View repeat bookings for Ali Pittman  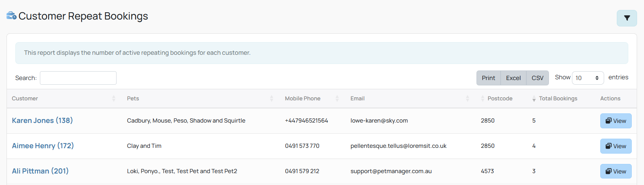point(616,171)
